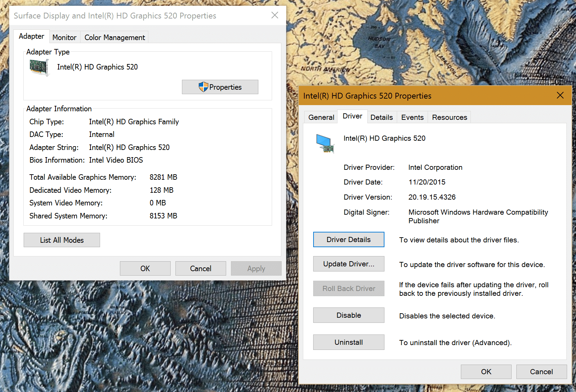
Task: Click the 128 MB dedicated video memory value
Action: [x=162, y=190]
